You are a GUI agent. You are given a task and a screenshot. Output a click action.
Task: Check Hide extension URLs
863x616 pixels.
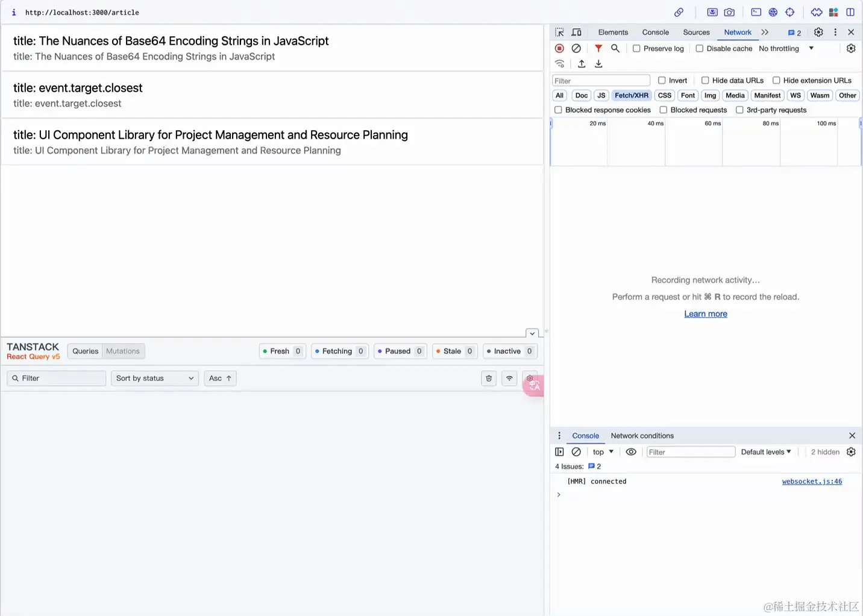(x=776, y=80)
